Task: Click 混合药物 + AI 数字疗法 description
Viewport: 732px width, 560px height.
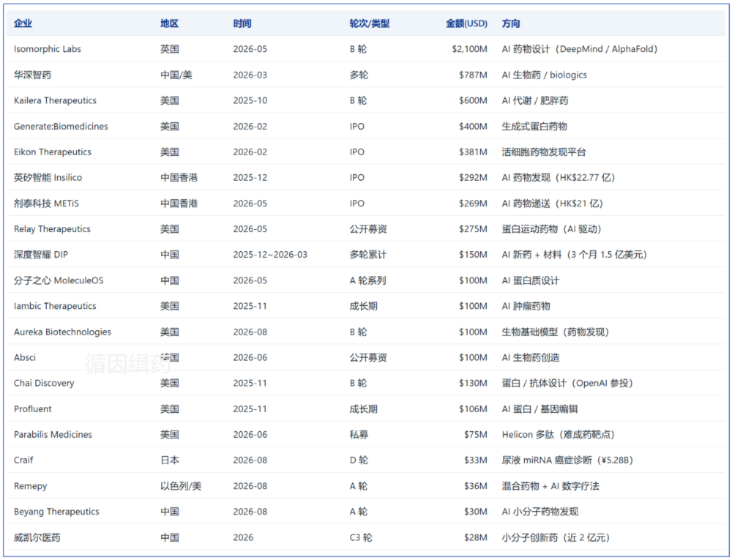Action: pyautogui.click(x=550, y=486)
